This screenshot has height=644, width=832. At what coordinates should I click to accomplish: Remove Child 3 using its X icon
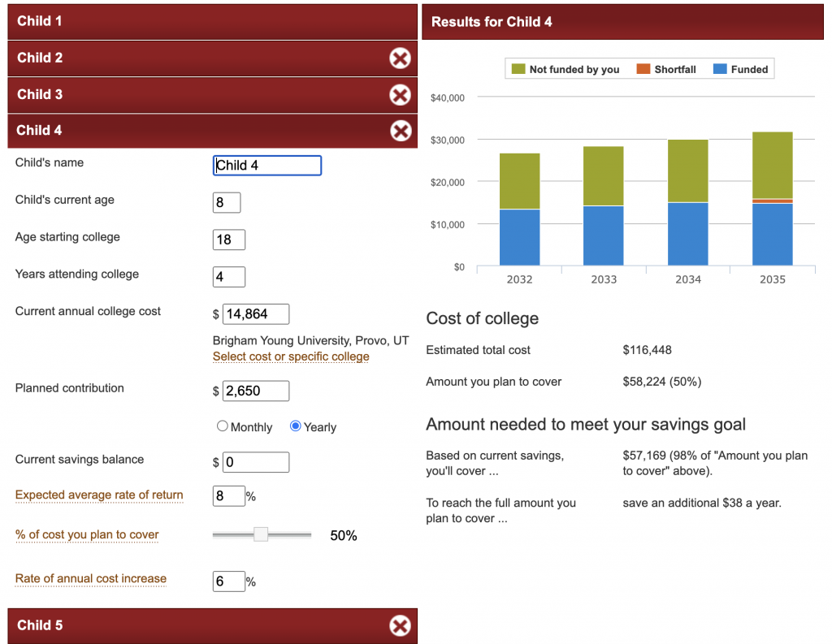400,94
